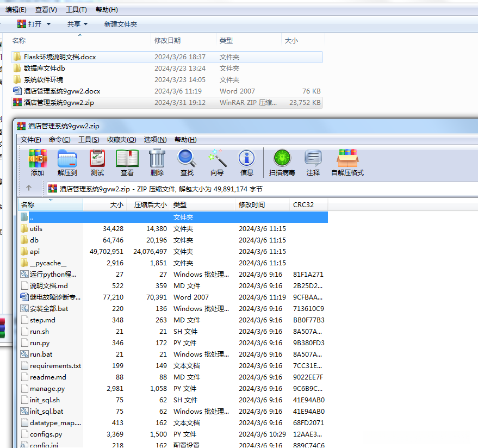Open the 工具(T) menu in Explorer
The image size is (478, 448).
[x=76, y=10]
